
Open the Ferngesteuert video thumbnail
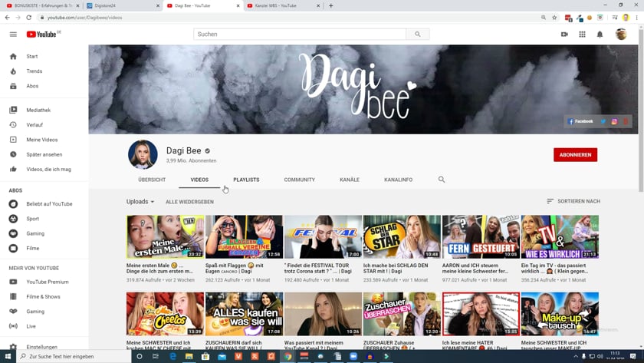tap(481, 237)
